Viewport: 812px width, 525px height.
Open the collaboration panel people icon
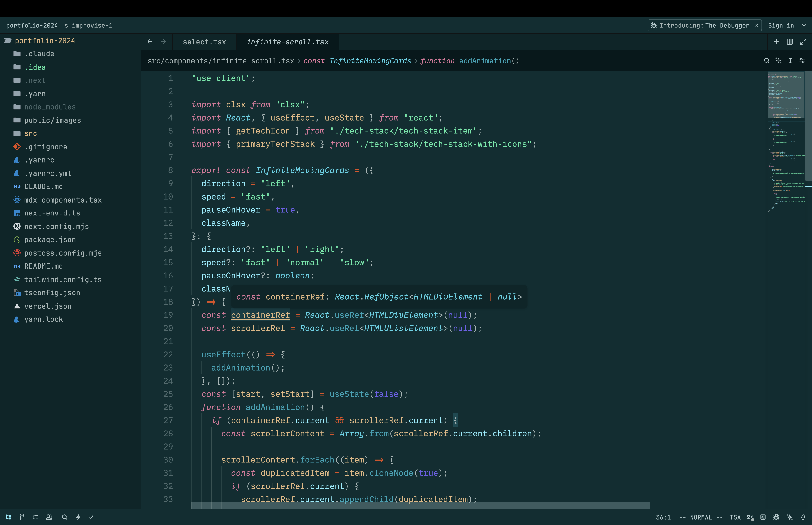(x=49, y=517)
